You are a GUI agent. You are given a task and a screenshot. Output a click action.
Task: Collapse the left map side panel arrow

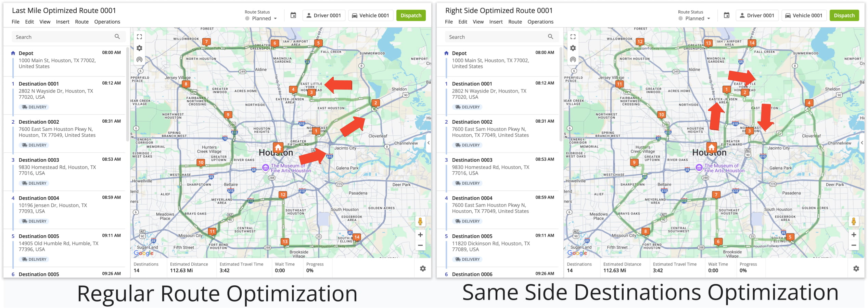tap(428, 143)
